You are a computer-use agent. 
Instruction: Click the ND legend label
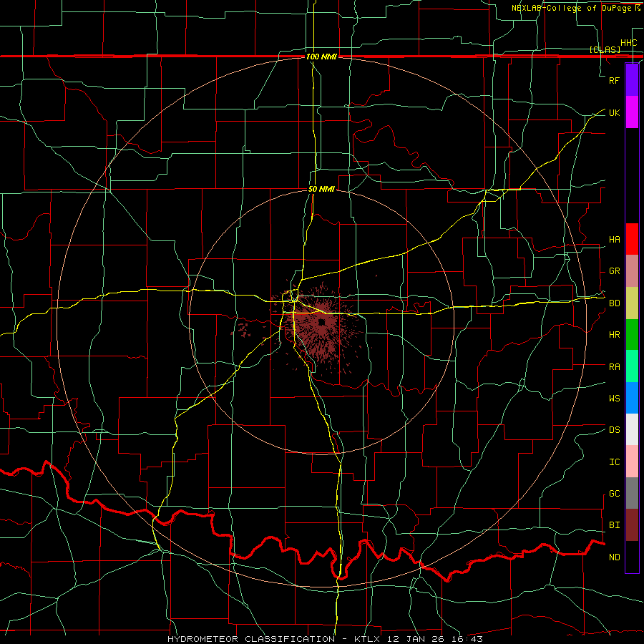(614, 557)
